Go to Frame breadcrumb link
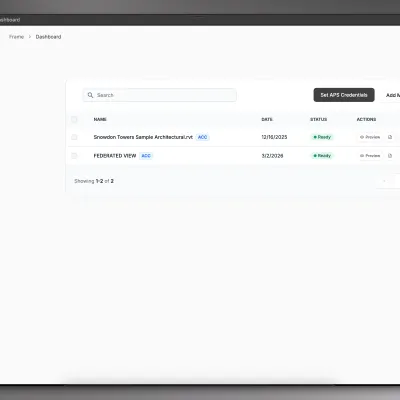This screenshot has width=400, height=400. pos(16,37)
